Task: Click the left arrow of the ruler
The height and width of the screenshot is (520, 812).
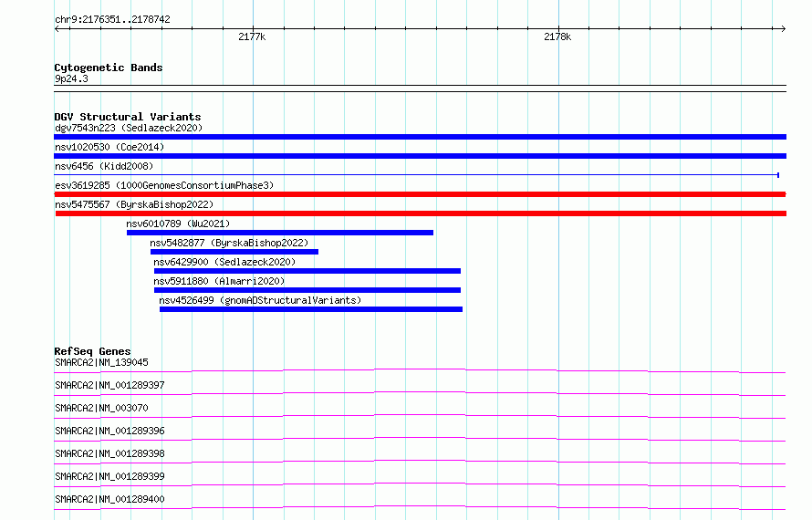Action: tap(57, 28)
